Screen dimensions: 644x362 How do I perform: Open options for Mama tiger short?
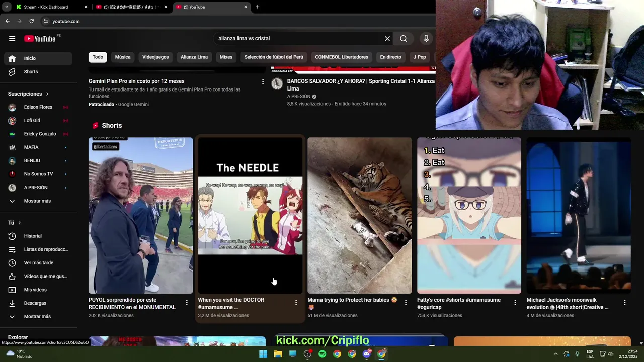406,303
